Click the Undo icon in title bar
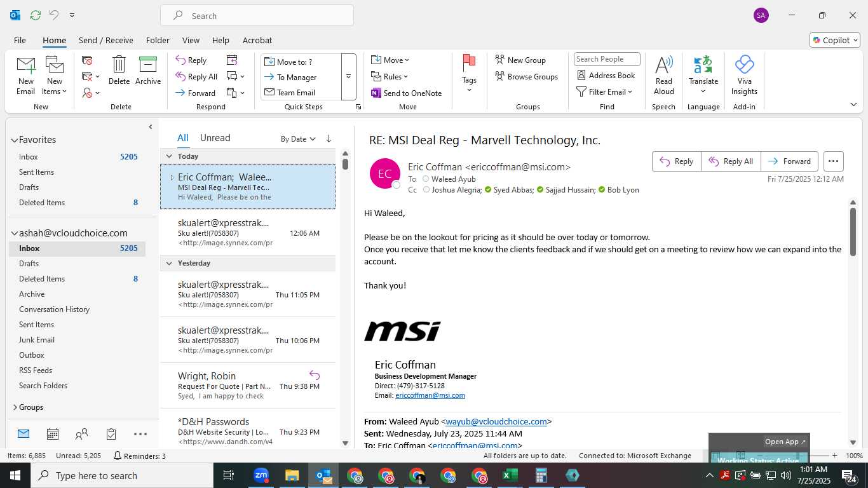Image resolution: width=868 pixels, height=488 pixels. click(x=54, y=15)
